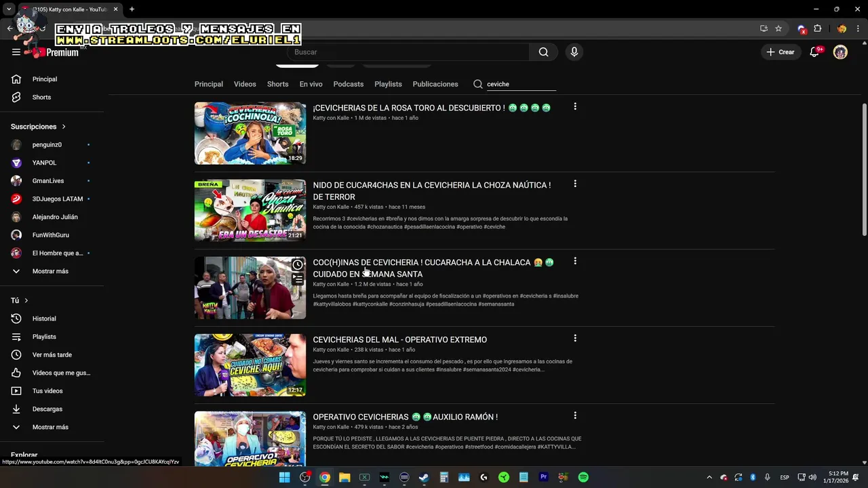Open Steam from the taskbar
The height and width of the screenshot is (488, 868).
tap(424, 477)
